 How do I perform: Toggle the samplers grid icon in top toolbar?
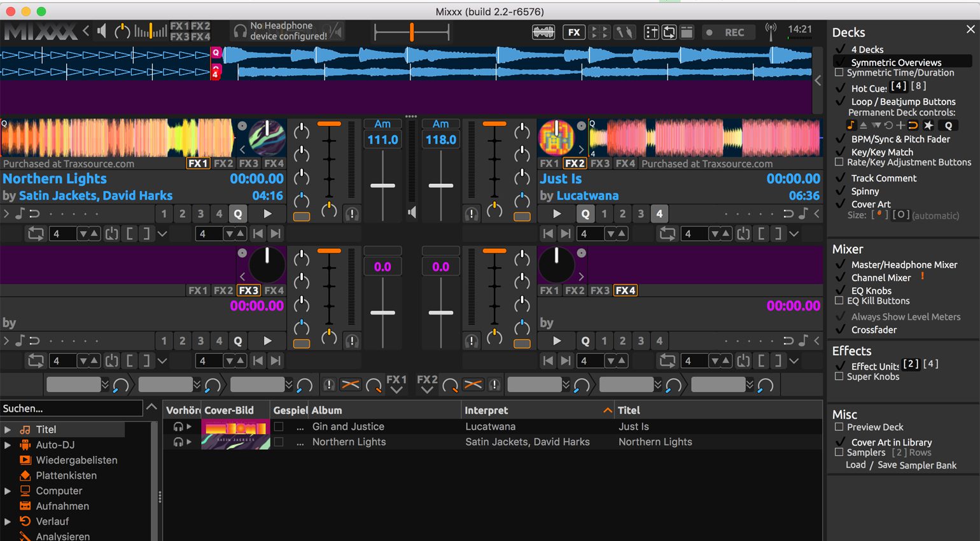[599, 32]
